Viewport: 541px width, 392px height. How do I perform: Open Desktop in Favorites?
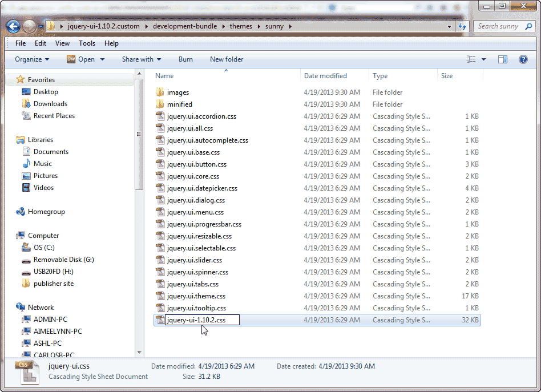click(x=46, y=92)
